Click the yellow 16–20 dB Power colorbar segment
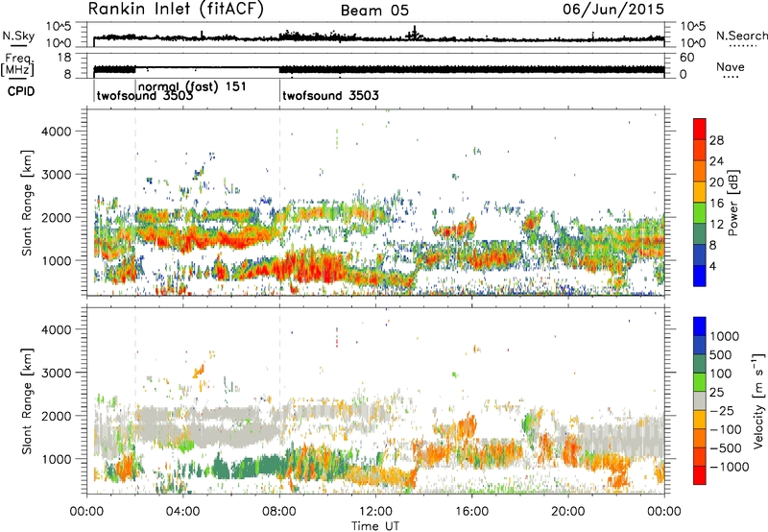The width and height of the screenshot is (768, 532). pos(700,192)
